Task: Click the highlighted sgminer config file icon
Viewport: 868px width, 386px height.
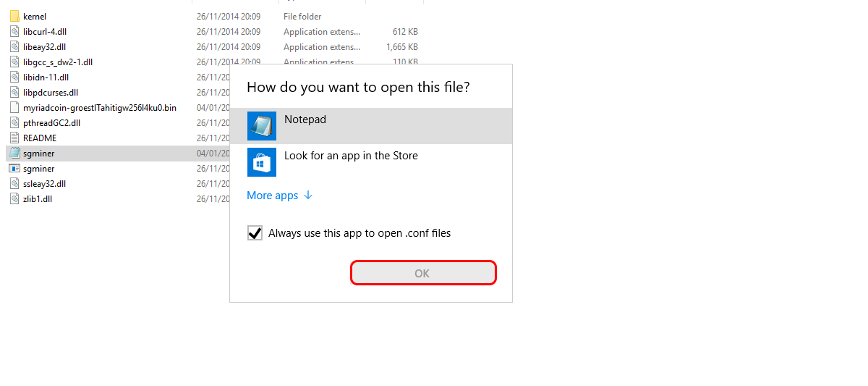Action: (x=14, y=153)
